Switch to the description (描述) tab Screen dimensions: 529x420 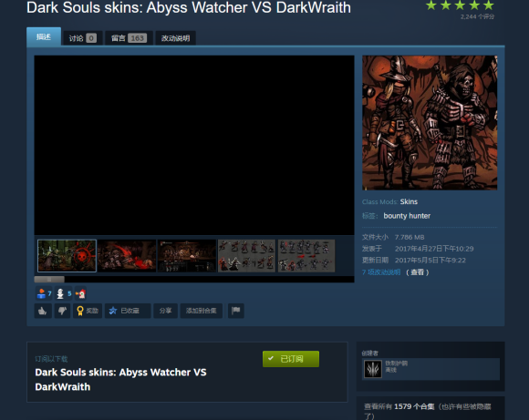44,36
